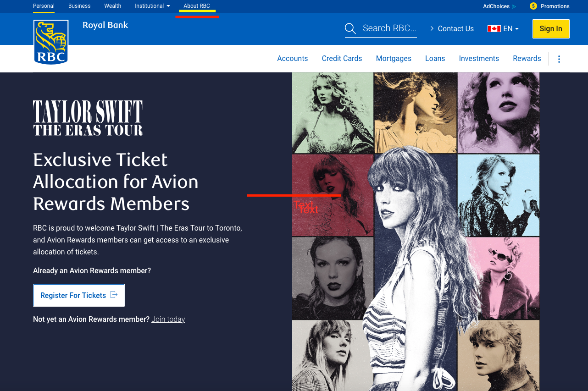Click the 'RBC is proud to welcome' paragraph

pyautogui.click(x=138, y=240)
